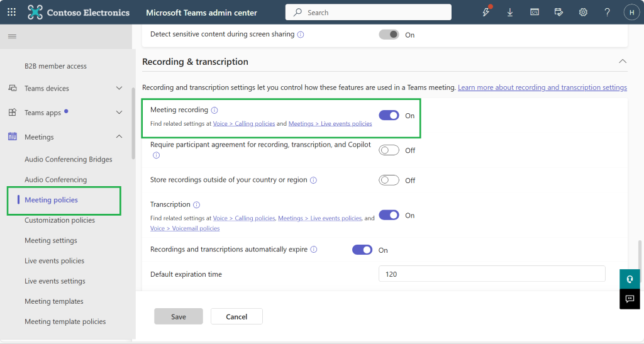644x344 pixels.
Task: Show info for Detect sensitive content setting
Action: 301,35
